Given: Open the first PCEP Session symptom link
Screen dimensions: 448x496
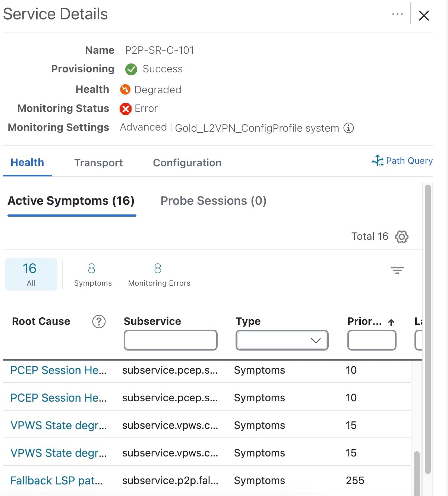Looking at the screenshot, I should [58, 370].
